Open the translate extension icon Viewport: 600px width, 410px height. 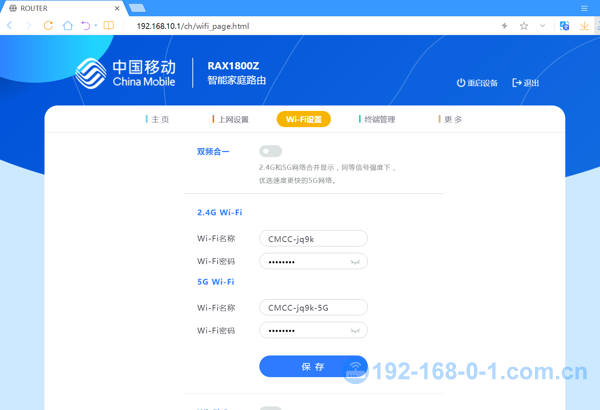click(x=564, y=26)
